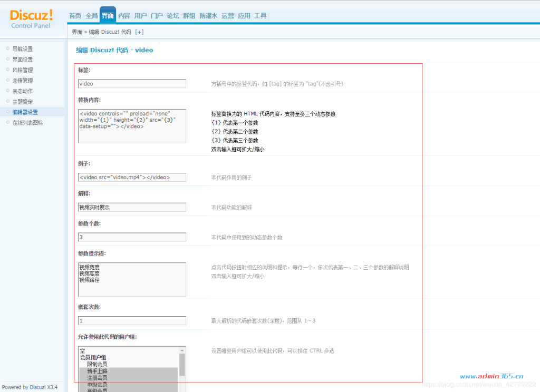Click the 解释 input with 视频实时展示

point(132,207)
